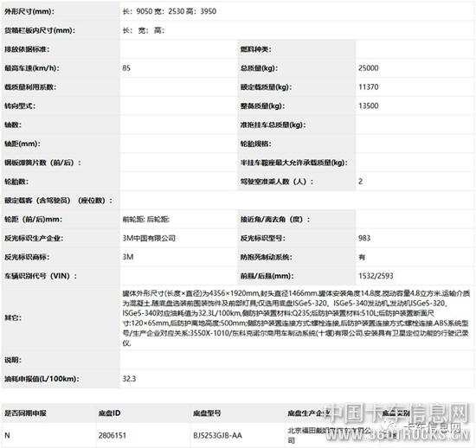
Task: Select the value N under 是否同期申报
Action: [7, 435]
